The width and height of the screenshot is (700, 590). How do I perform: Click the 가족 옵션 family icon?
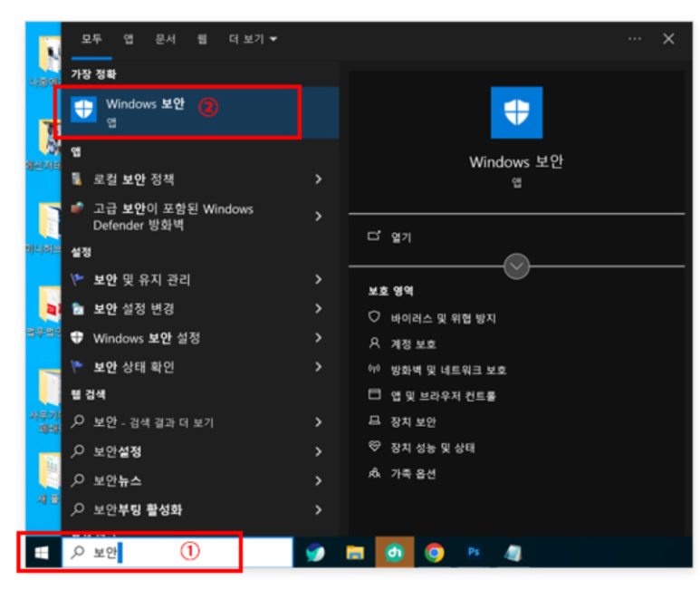coord(374,472)
